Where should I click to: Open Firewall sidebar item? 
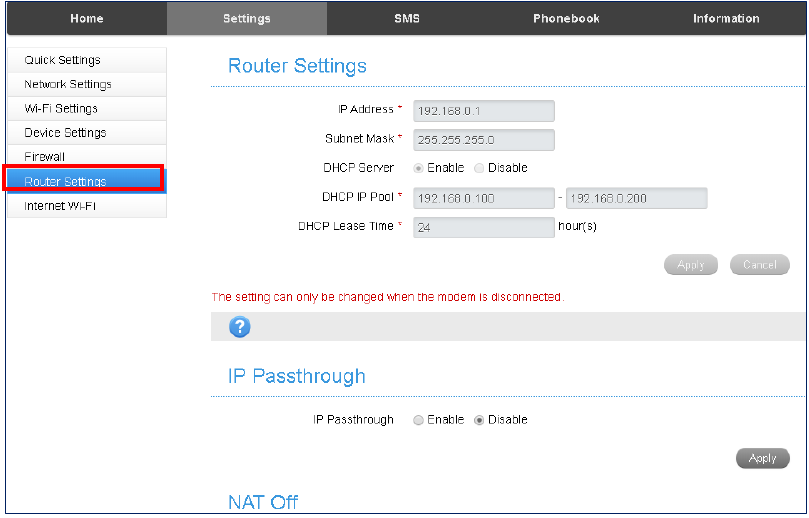(x=45, y=157)
